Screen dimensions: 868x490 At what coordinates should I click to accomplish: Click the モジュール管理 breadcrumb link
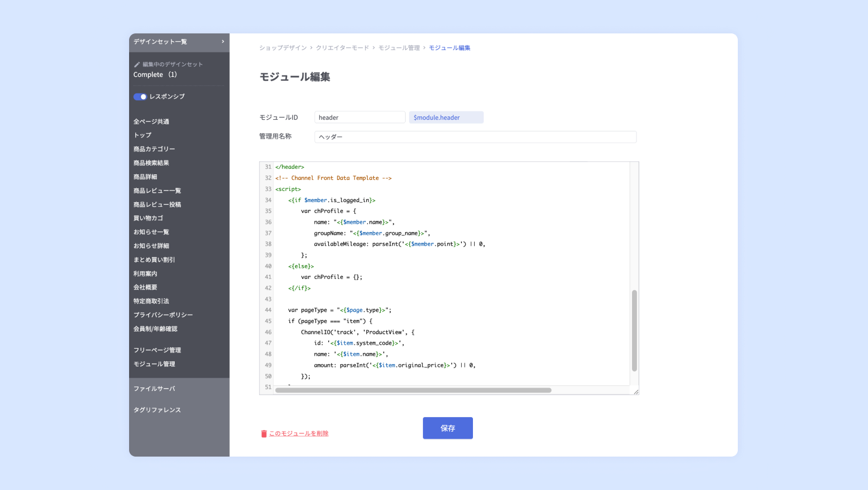400,48
